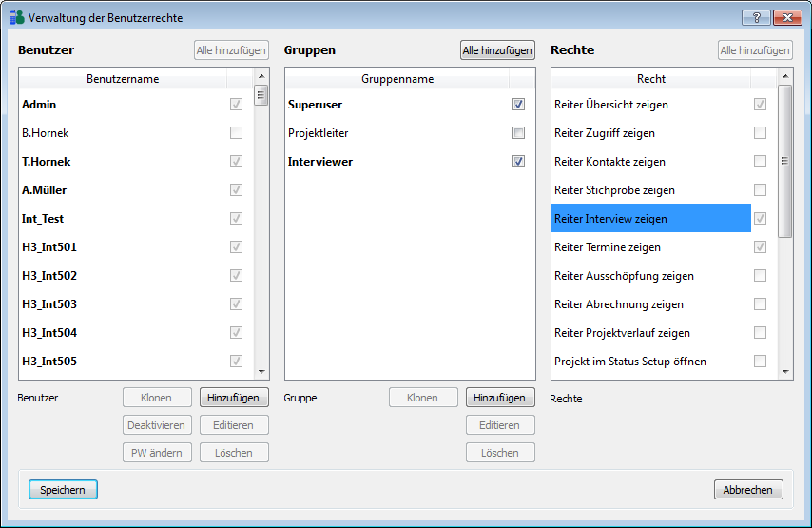Click the help question mark button

[756, 18]
